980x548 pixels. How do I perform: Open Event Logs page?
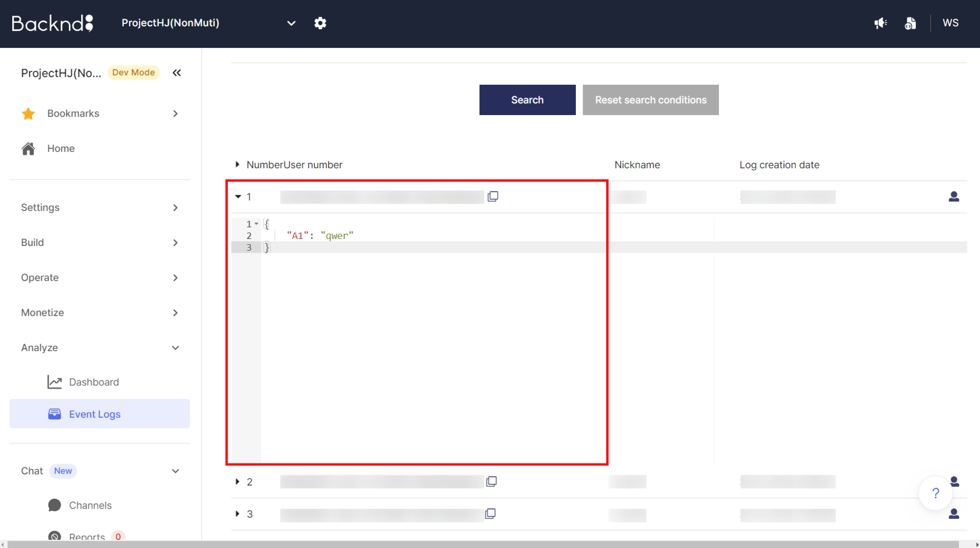click(99, 414)
